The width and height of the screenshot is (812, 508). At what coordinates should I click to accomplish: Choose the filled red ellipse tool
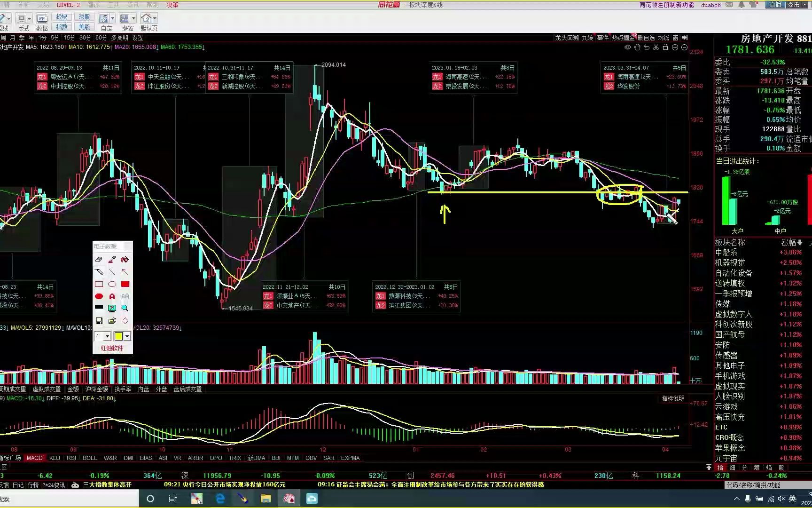tap(99, 296)
